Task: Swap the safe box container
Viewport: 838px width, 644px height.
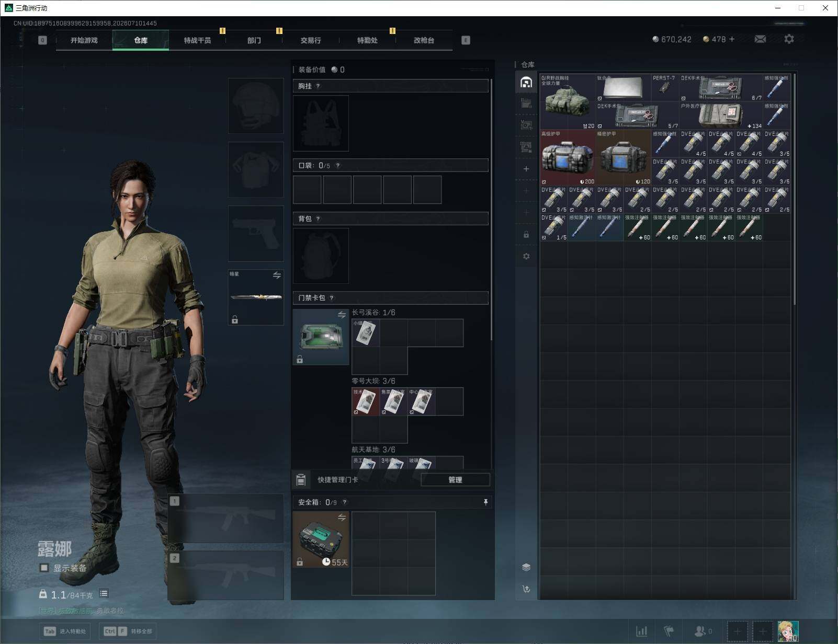Action: pyautogui.click(x=342, y=517)
